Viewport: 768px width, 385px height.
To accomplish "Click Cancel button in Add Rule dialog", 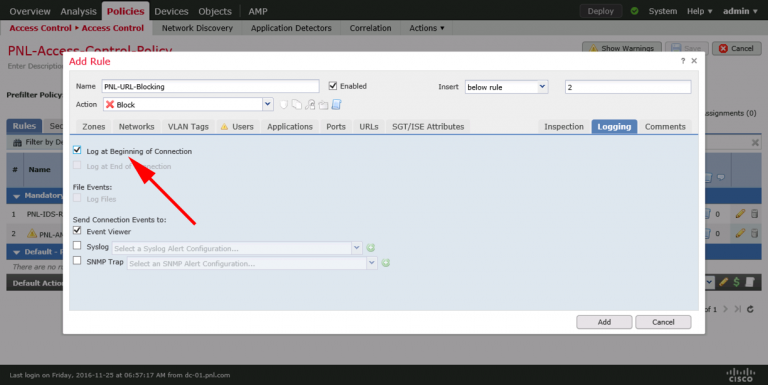I will 663,322.
